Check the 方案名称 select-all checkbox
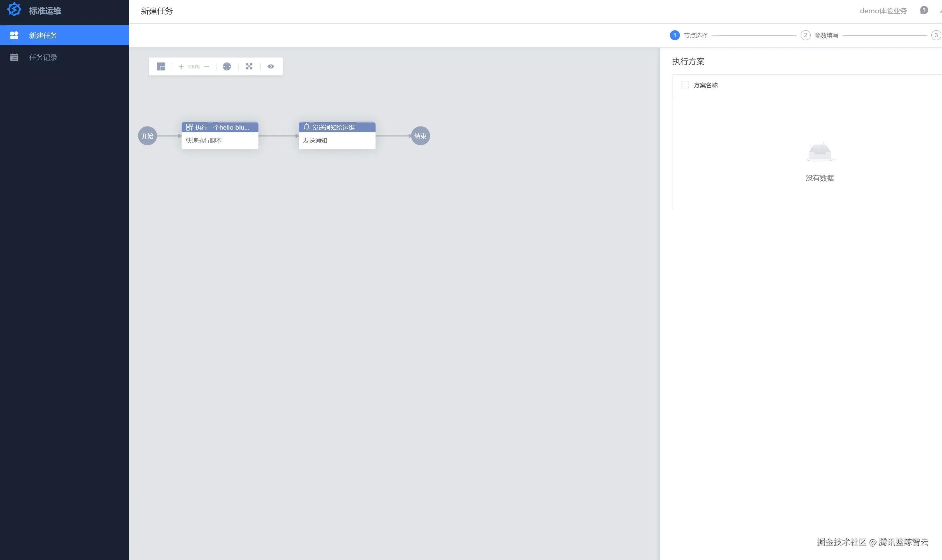 click(x=685, y=85)
